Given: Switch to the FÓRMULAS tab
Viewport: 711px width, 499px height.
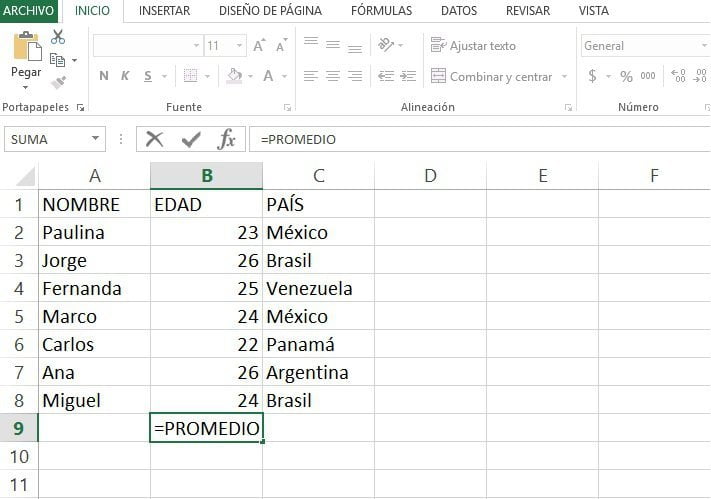Looking at the screenshot, I should click(x=381, y=10).
